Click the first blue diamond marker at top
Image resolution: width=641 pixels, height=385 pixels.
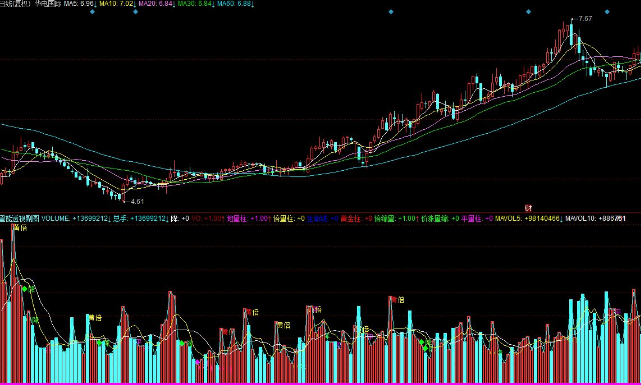point(92,12)
